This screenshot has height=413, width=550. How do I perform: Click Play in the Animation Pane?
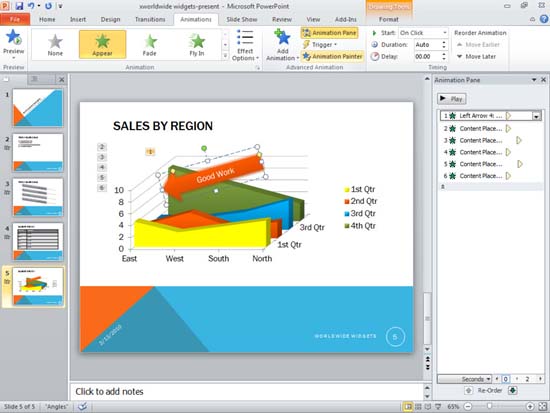(x=452, y=99)
